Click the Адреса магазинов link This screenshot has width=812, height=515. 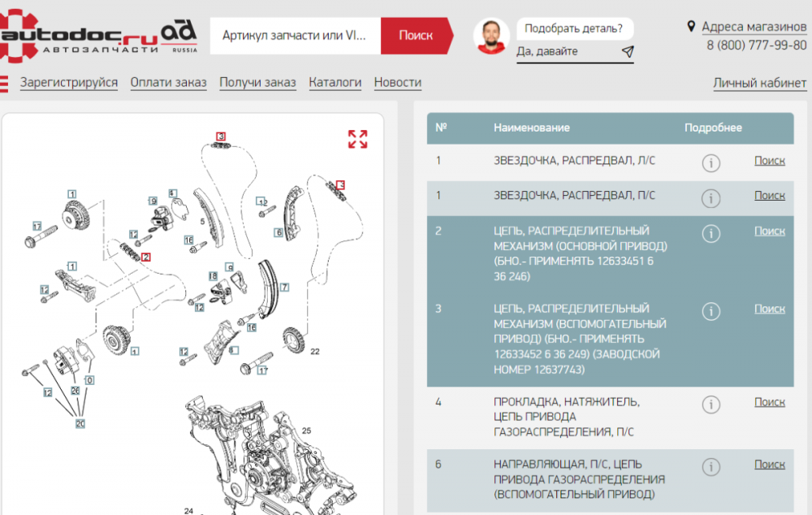[754, 27]
